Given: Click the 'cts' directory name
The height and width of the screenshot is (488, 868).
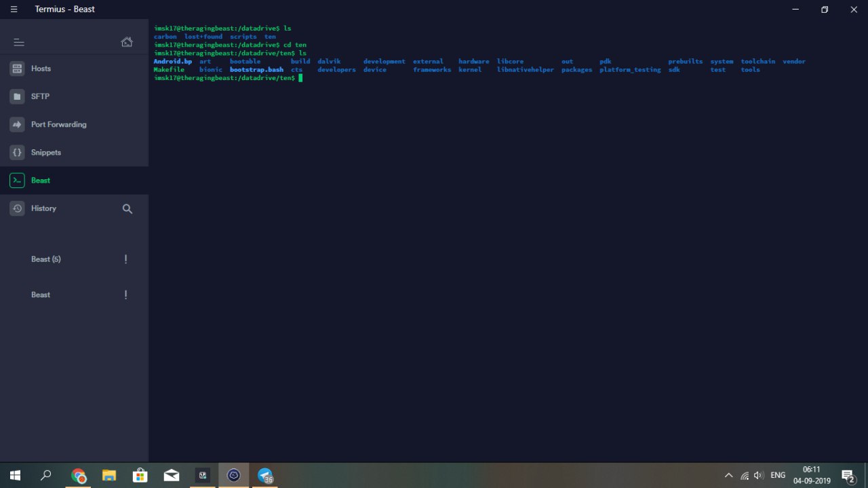Looking at the screenshot, I should (x=296, y=69).
